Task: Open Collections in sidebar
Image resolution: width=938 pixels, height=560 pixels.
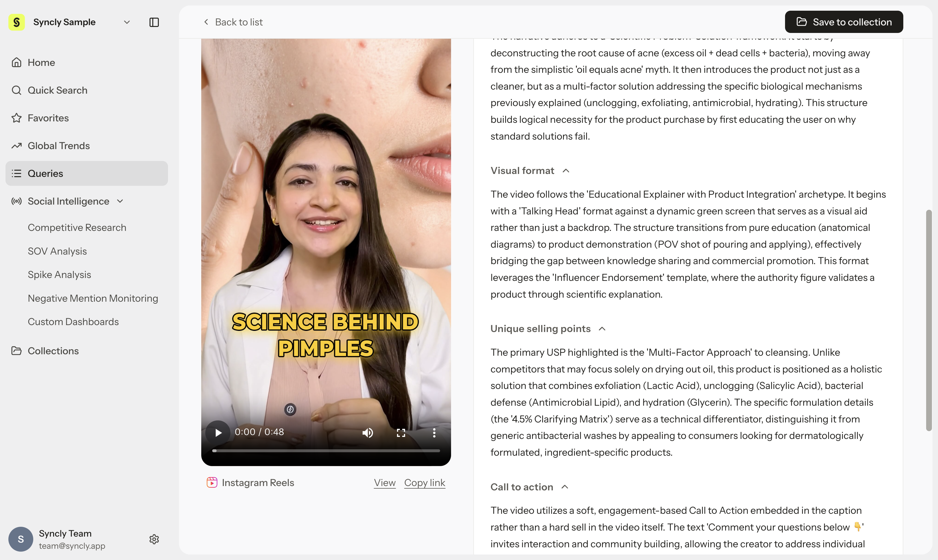Action: point(86,351)
